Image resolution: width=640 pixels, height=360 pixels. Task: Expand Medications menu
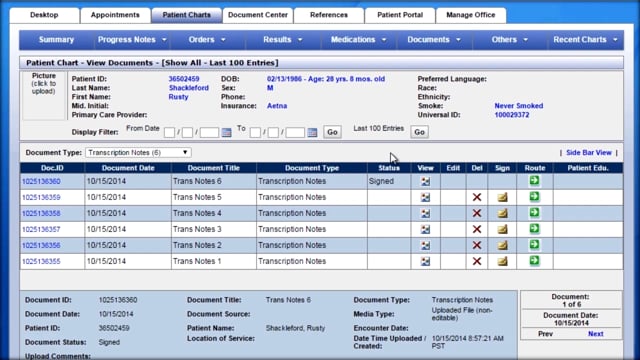pyautogui.click(x=358, y=40)
